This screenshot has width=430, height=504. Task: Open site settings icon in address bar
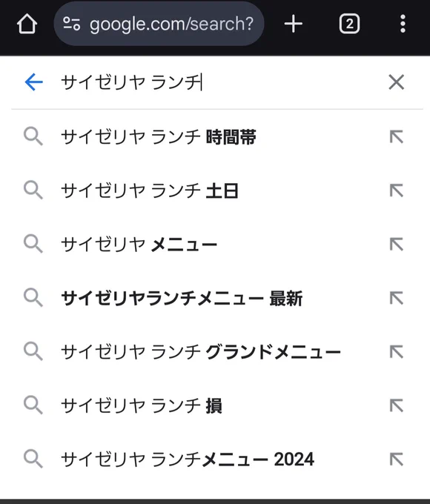pos(71,24)
